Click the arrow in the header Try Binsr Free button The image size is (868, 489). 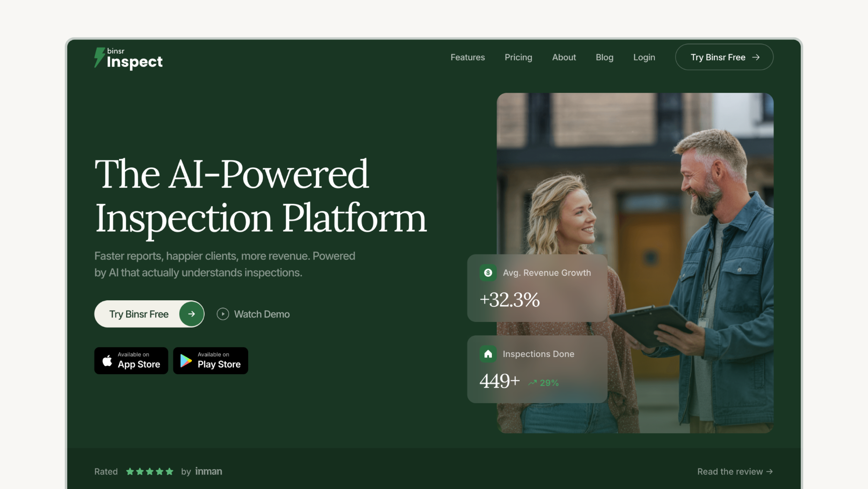point(756,57)
